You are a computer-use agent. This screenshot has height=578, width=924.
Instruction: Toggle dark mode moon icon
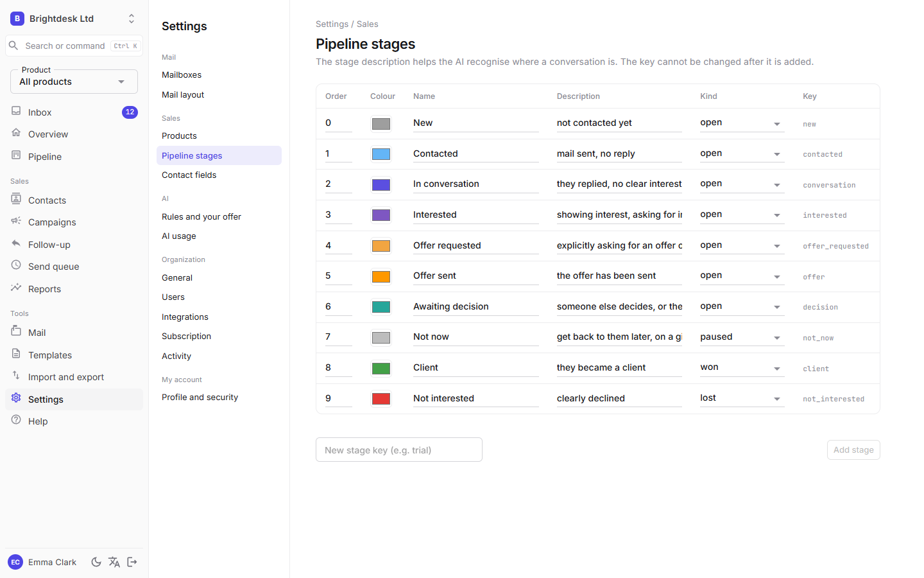click(x=96, y=562)
